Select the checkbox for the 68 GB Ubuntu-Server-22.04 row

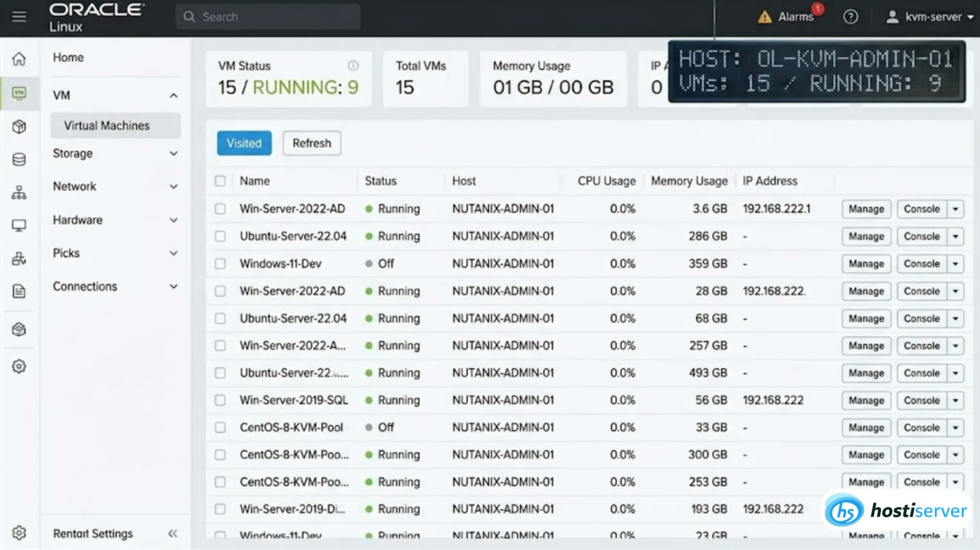tap(220, 318)
